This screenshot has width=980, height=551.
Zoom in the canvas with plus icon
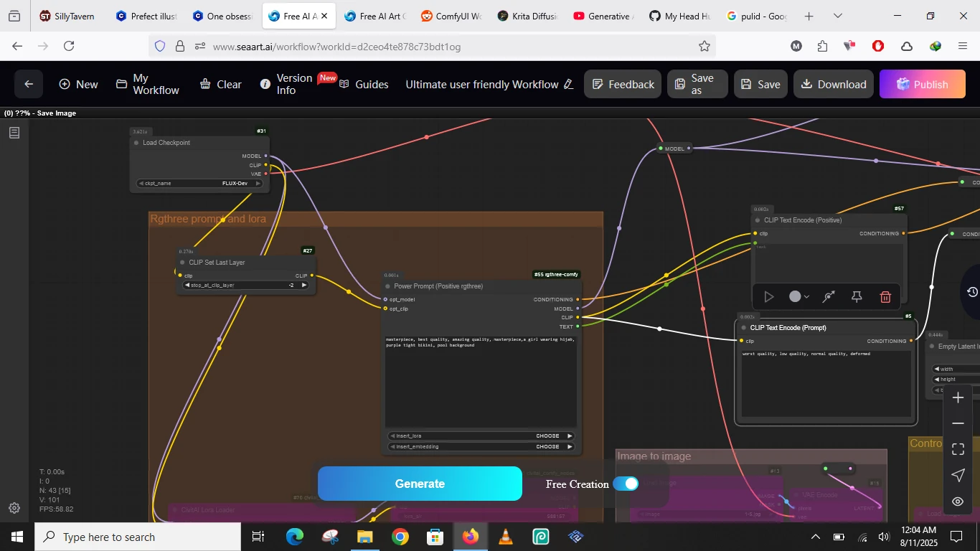tap(958, 398)
